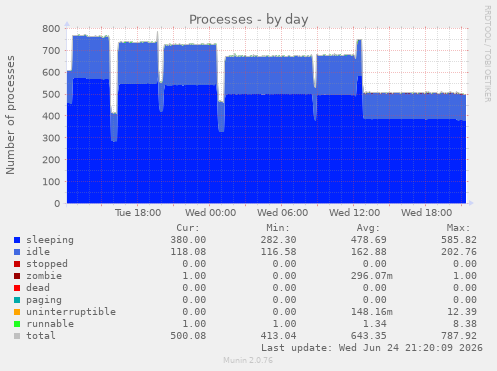Select the 'runnable' legend label
Viewport: 497px width, 371px height.
[50, 324]
